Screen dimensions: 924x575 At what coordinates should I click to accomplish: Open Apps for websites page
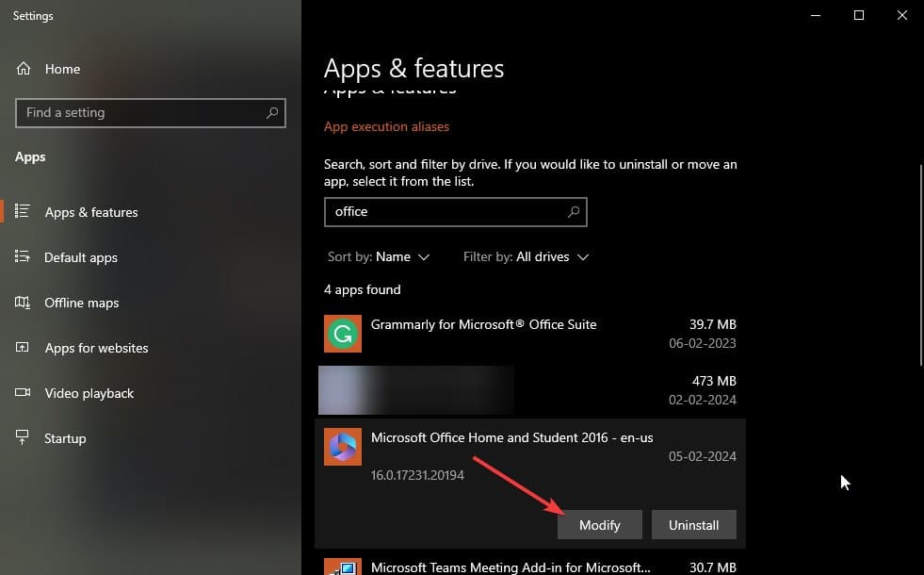click(97, 348)
